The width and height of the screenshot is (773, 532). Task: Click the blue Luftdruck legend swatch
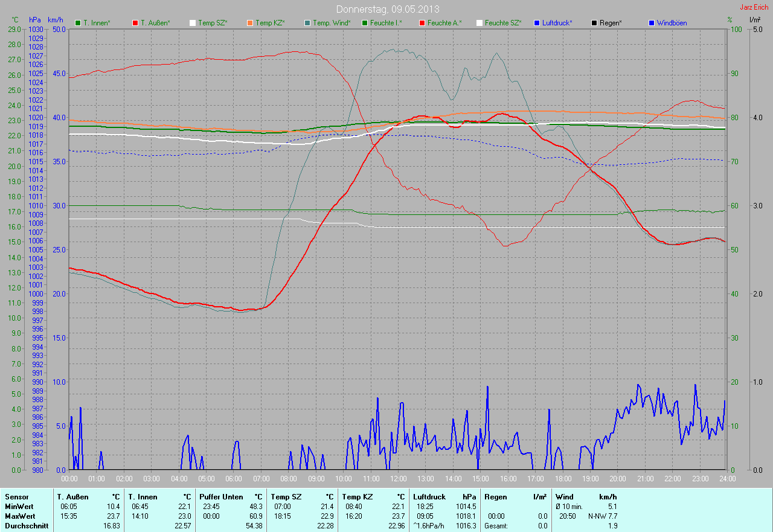coord(537,23)
